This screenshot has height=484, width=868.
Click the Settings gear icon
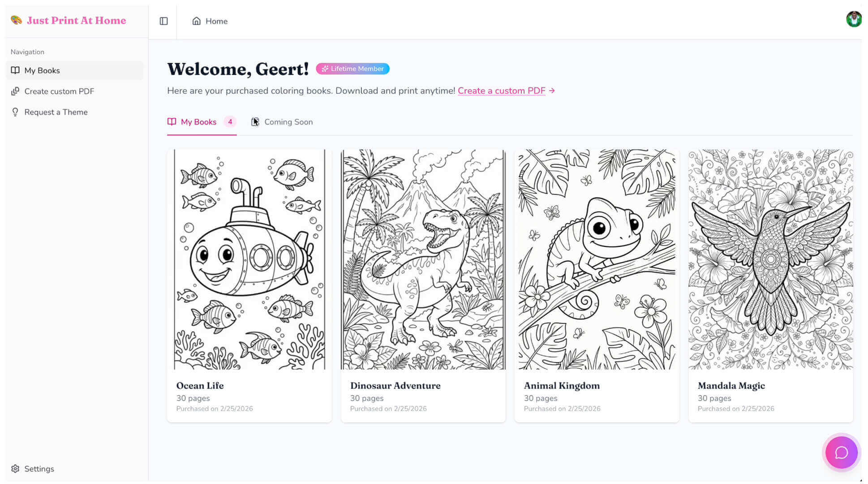click(x=15, y=469)
